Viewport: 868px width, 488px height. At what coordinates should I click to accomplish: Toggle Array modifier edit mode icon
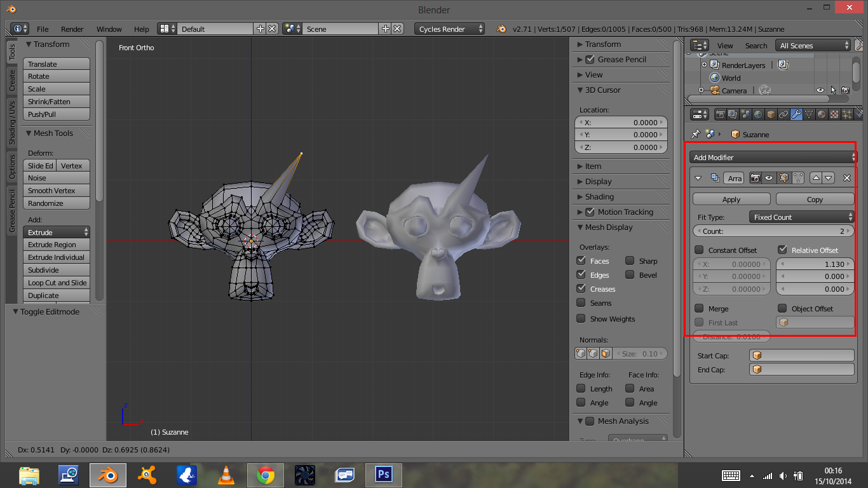pos(783,178)
